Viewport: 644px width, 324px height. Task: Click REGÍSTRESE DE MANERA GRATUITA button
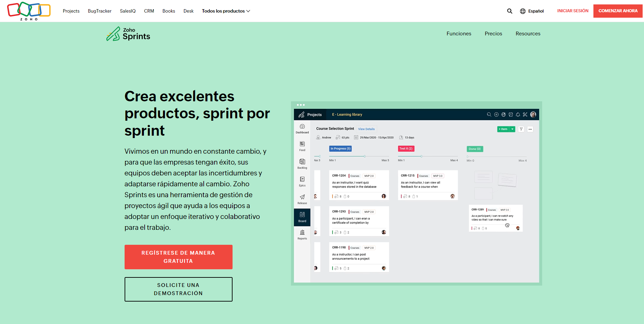click(179, 257)
